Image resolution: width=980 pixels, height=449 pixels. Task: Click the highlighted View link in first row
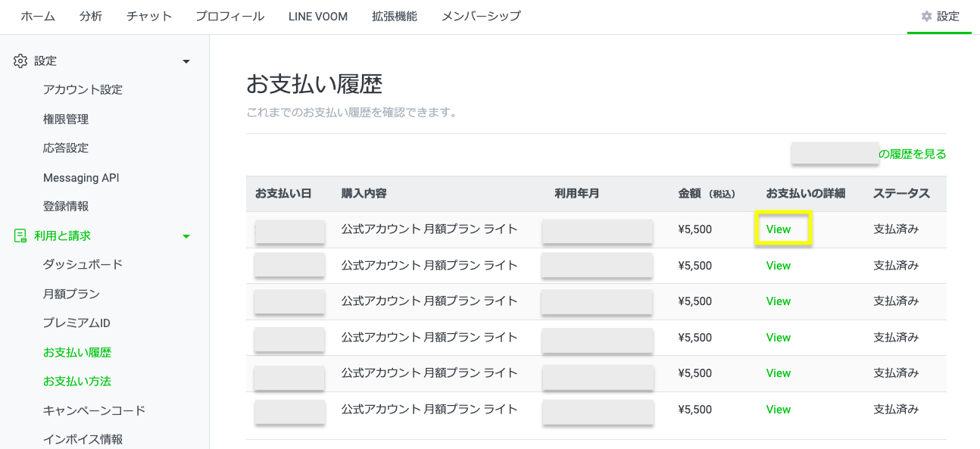pos(778,229)
